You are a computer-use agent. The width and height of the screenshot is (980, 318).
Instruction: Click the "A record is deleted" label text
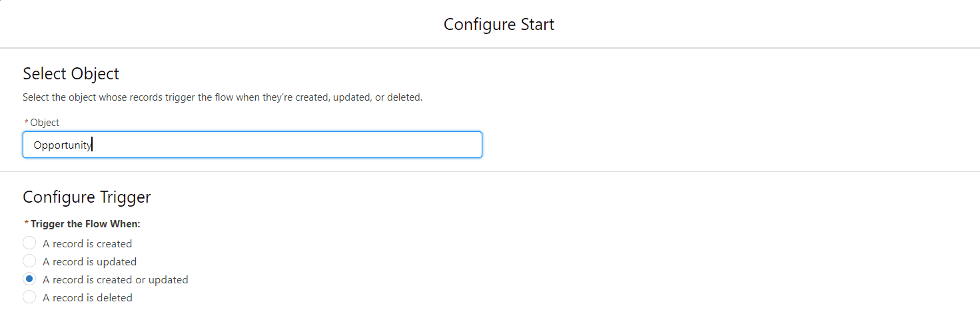tap(87, 297)
